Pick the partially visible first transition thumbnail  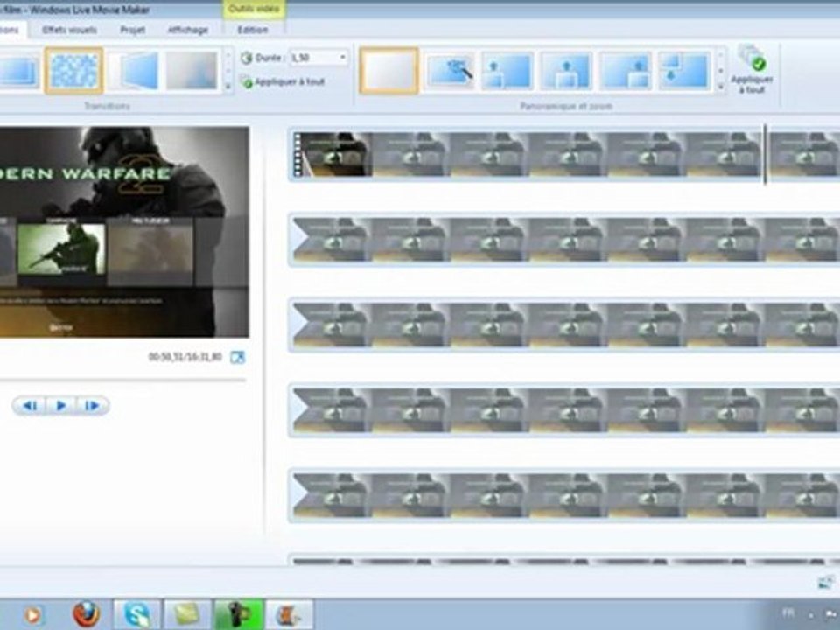coord(19,70)
